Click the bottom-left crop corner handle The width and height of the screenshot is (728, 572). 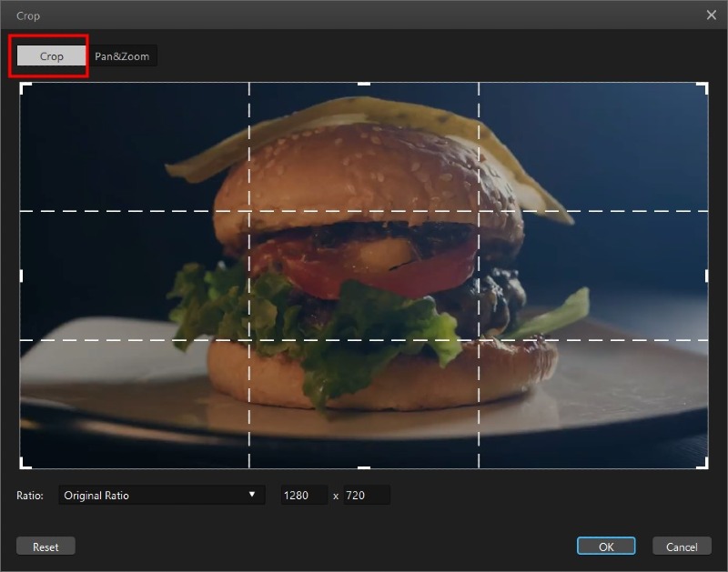(x=25, y=464)
